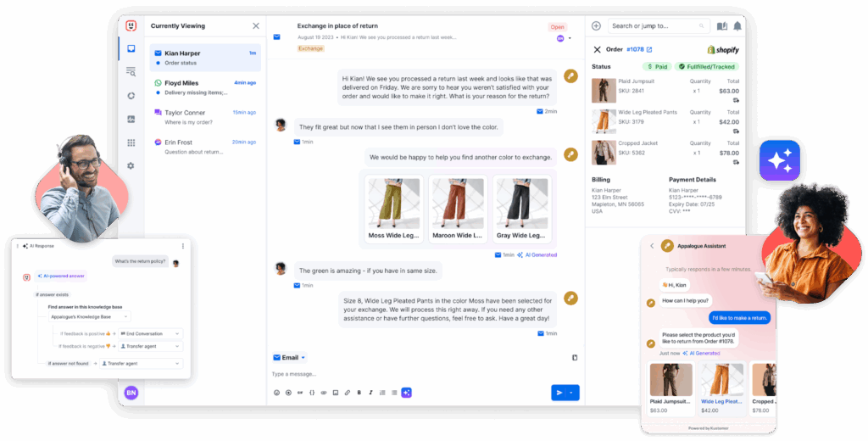
Task: Toggle italic formatting in message composer
Action: coord(371,393)
